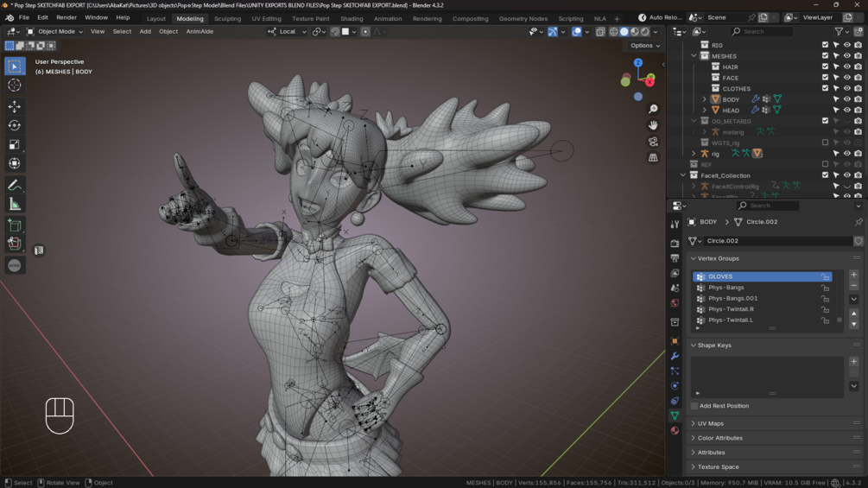
Task: Open the Local transform orientation dropdown
Action: [287, 32]
